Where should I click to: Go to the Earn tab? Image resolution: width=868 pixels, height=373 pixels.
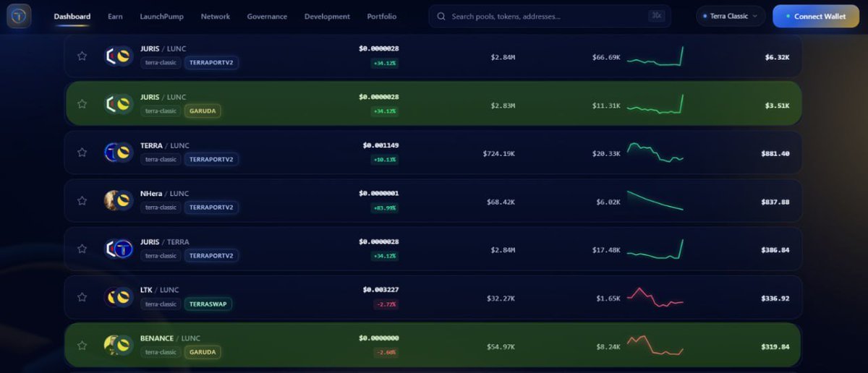click(x=115, y=16)
